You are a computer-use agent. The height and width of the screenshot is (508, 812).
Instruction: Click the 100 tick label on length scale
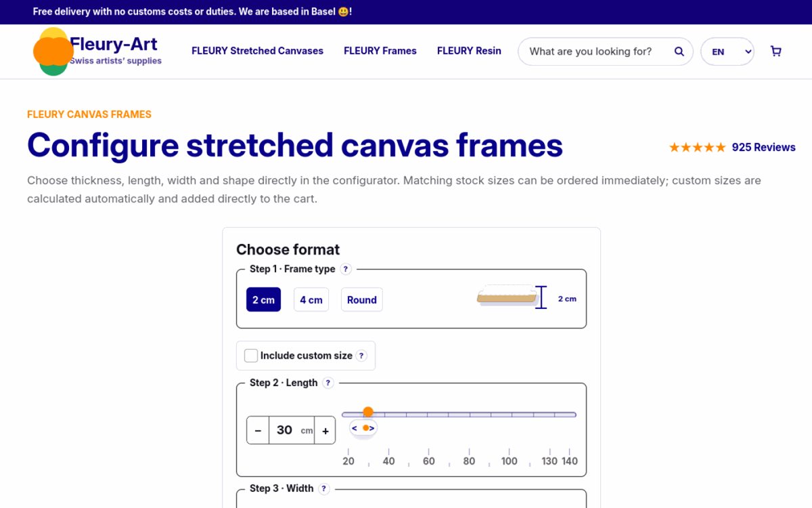pyautogui.click(x=510, y=461)
